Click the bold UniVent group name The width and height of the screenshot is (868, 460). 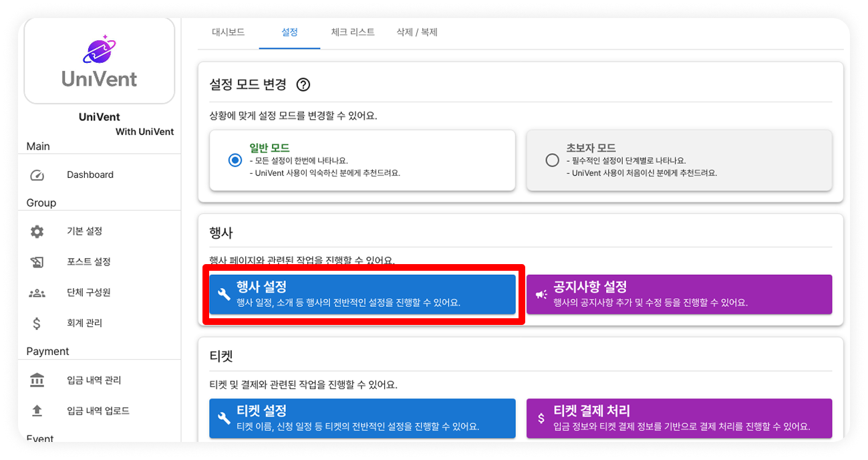coord(100,117)
